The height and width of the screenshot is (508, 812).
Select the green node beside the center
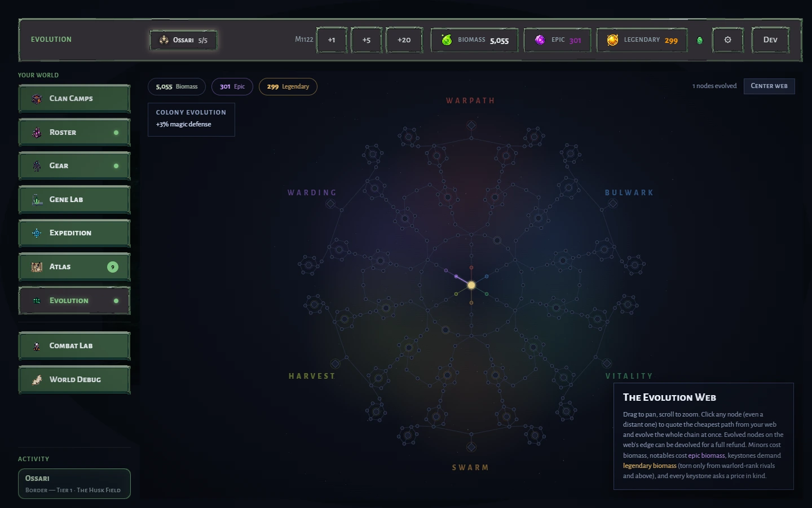[x=487, y=294]
